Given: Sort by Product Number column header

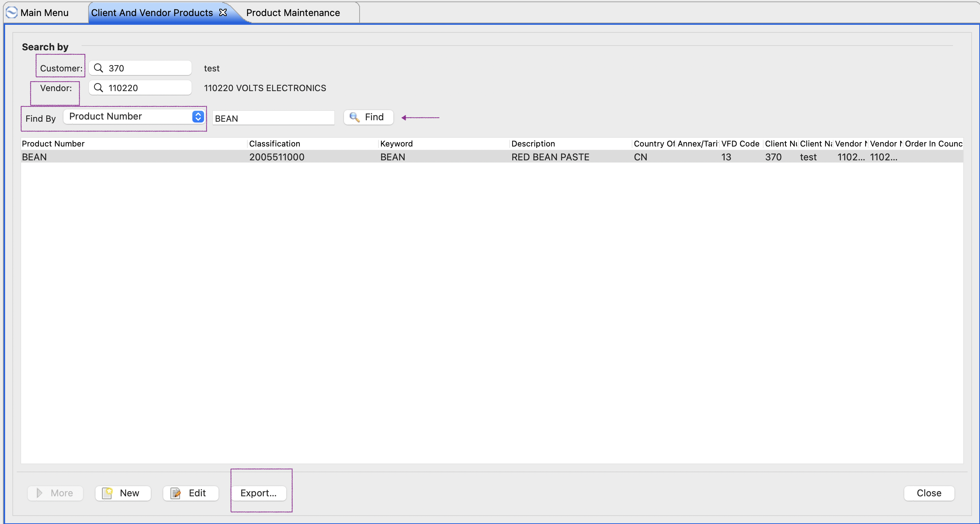Looking at the screenshot, I should pos(134,144).
